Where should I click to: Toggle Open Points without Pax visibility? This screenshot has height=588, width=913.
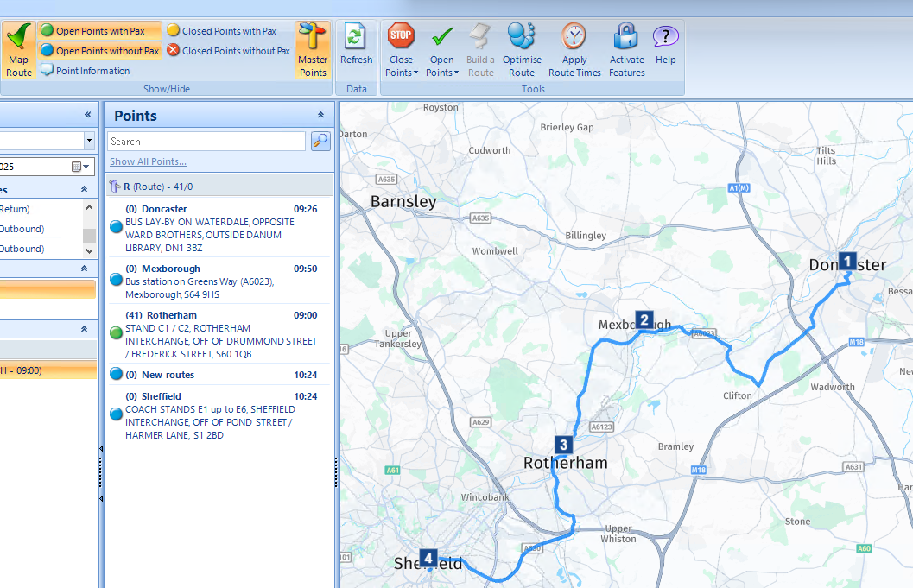99,51
